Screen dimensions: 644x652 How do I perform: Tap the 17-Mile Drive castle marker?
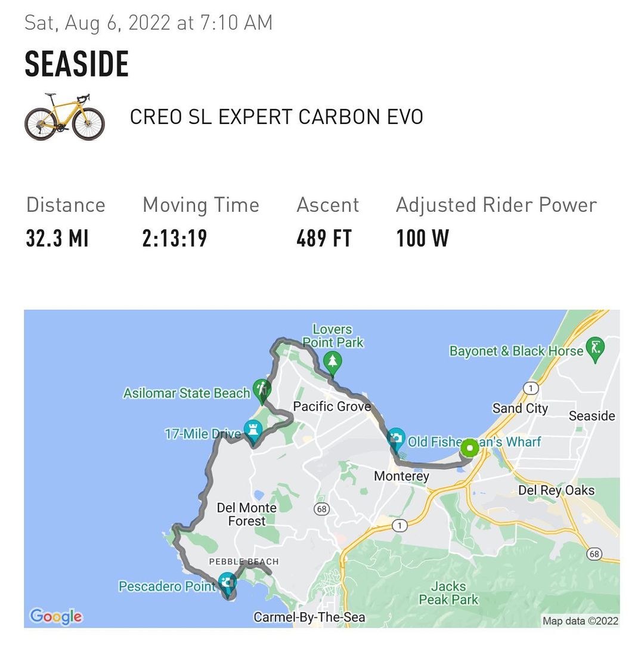[x=253, y=430]
